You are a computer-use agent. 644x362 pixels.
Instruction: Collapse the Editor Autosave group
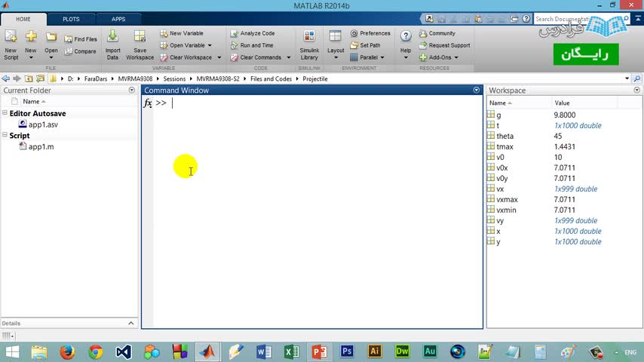(5, 112)
